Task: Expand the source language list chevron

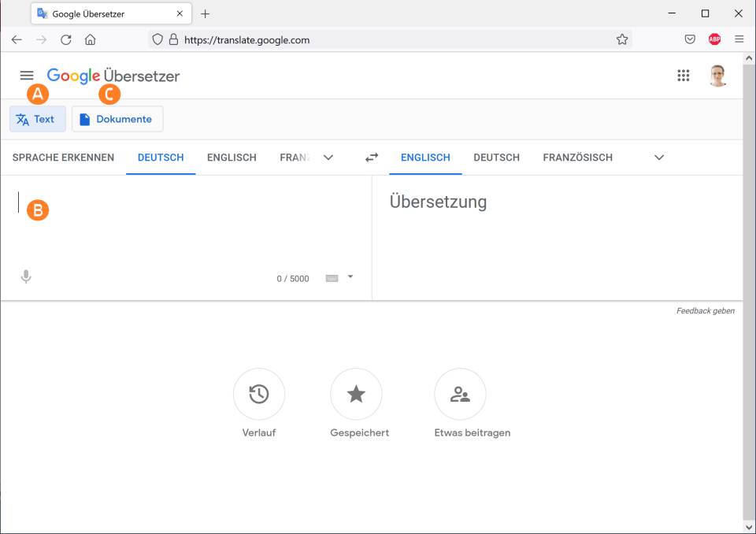Action: click(x=328, y=158)
